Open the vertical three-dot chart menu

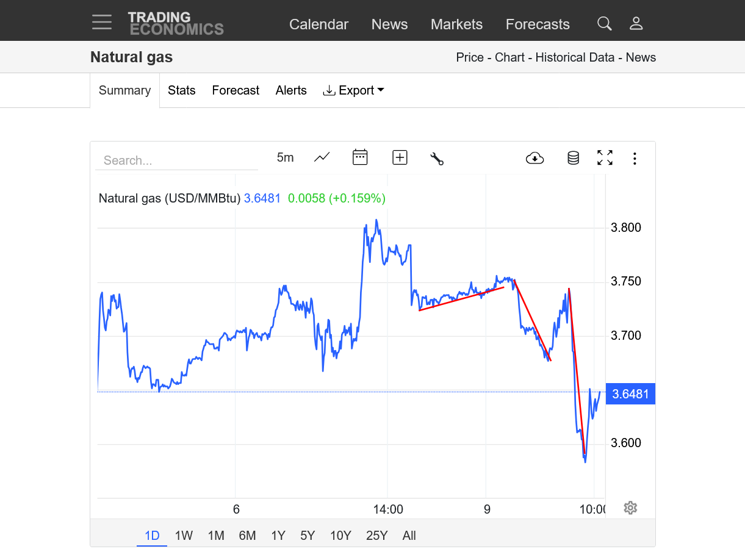(635, 159)
